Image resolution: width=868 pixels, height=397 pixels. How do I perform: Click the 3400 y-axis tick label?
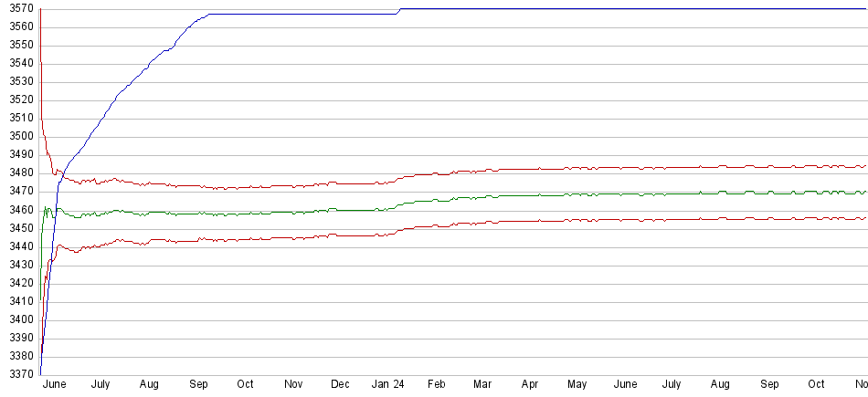pos(17,319)
